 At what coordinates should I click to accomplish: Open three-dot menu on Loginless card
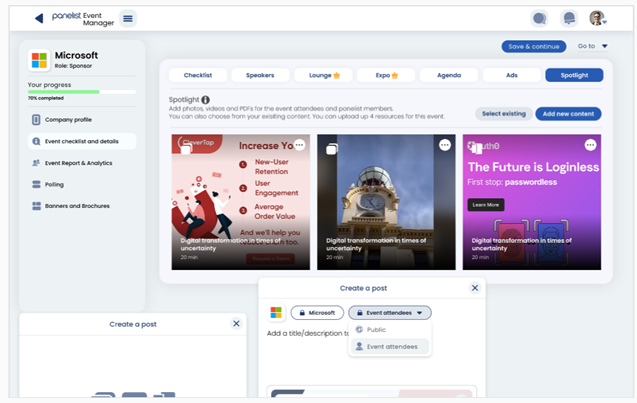[590, 145]
